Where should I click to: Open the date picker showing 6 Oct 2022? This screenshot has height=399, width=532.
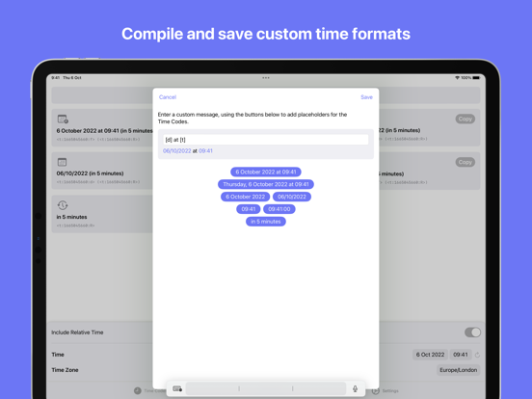coord(430,355)
